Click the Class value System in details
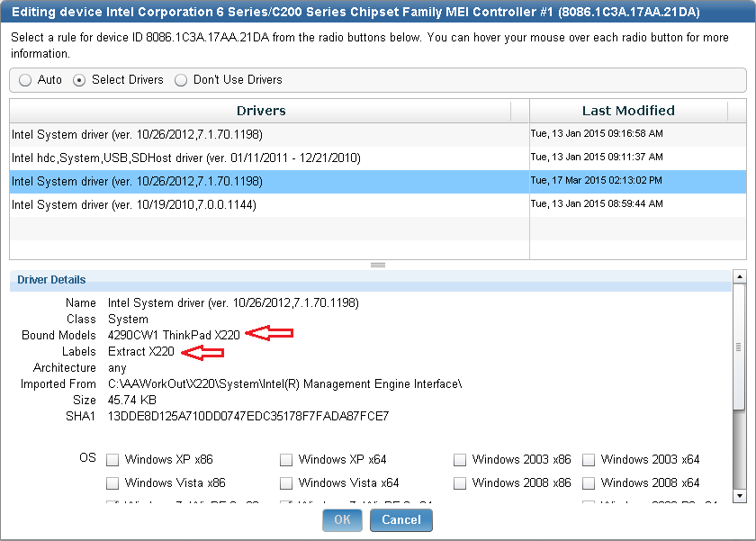This screenshot has width=756, height=541. (128, 320)
